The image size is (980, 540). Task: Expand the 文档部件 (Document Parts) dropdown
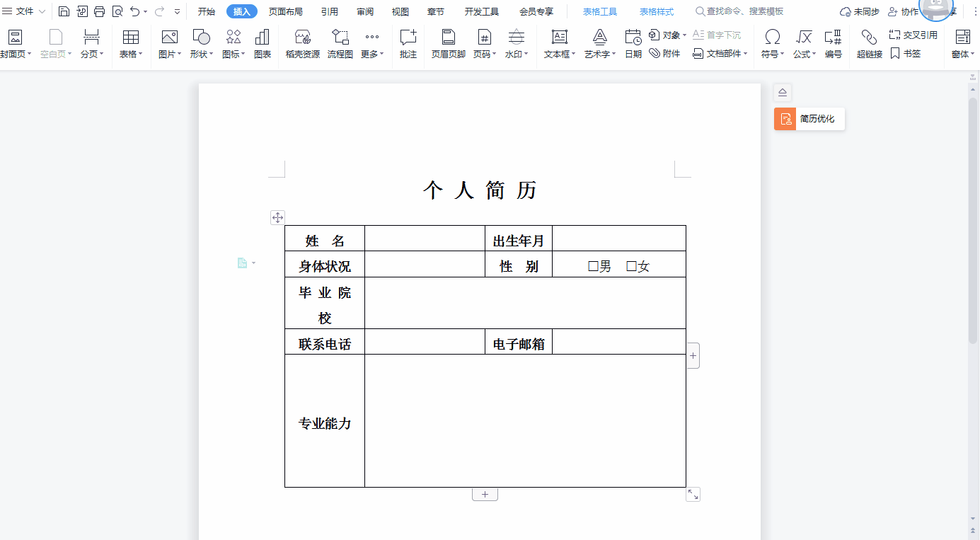click(745, 53)
